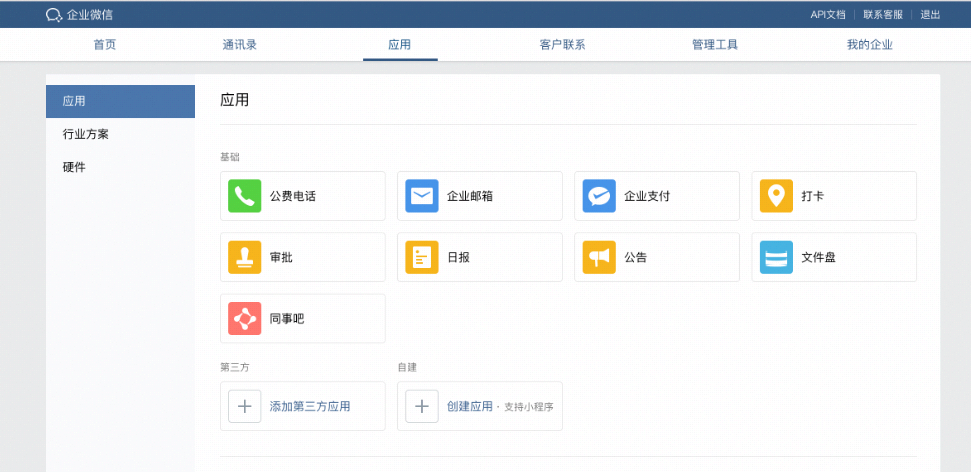
Task: Click the plus icon for 添加第三方应用
Action: click(x=245, y=406)
